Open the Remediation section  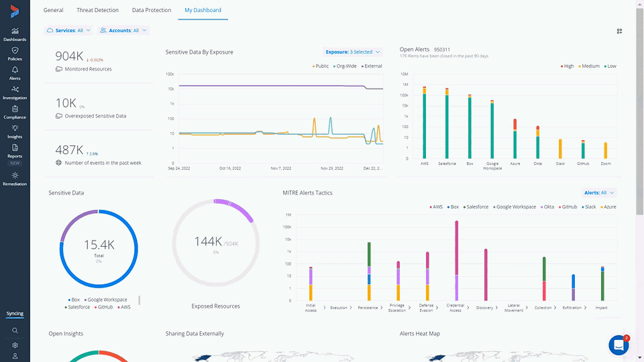(15, 178)
